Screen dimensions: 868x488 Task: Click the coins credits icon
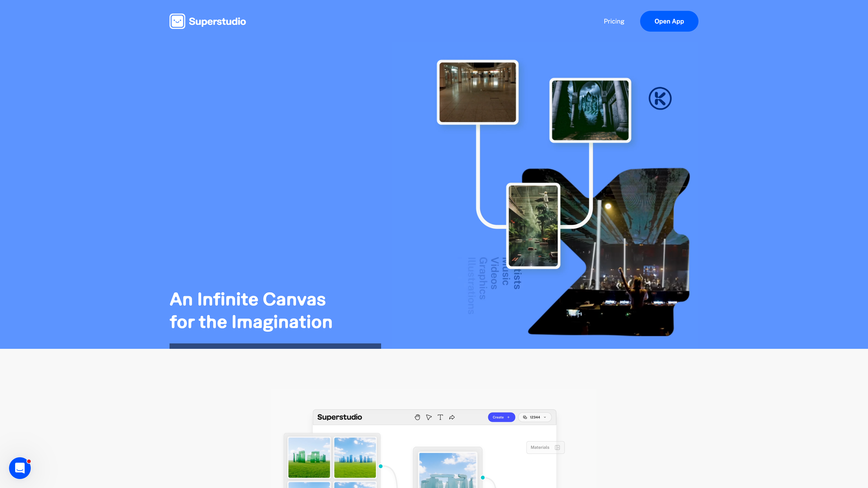(x=525, y=417)
